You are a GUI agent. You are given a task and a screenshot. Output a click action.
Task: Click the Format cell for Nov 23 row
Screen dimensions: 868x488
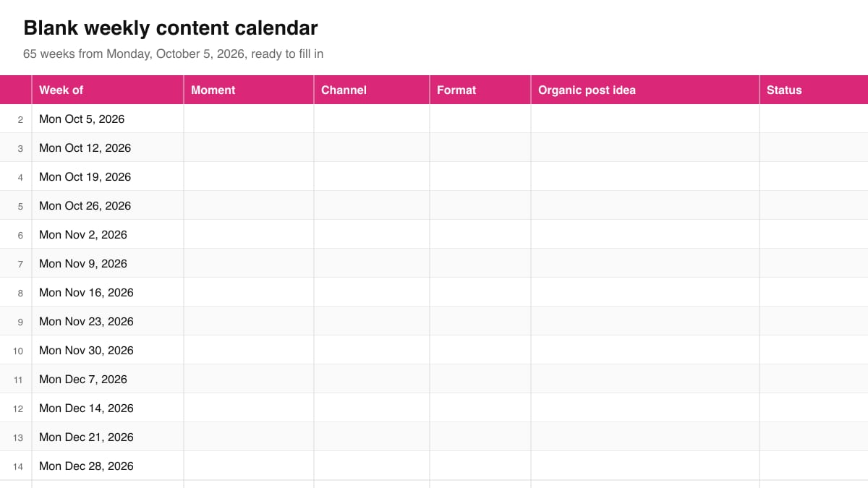(x=480, y=321)
